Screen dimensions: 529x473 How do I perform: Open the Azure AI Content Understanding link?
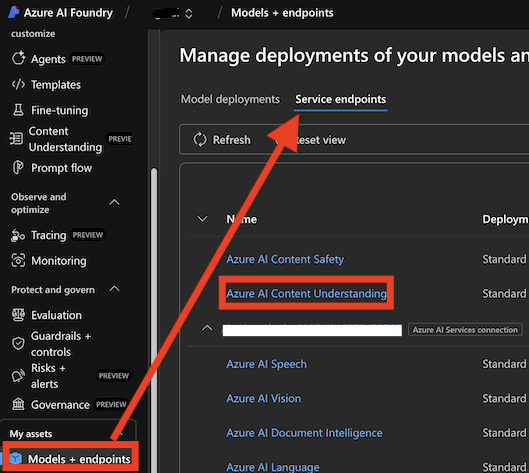(306, 294)
